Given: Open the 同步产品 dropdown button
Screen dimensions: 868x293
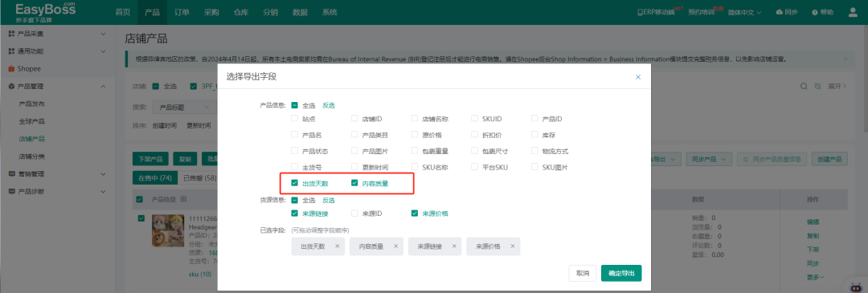Looking at the screenshot, I should 709,159.
